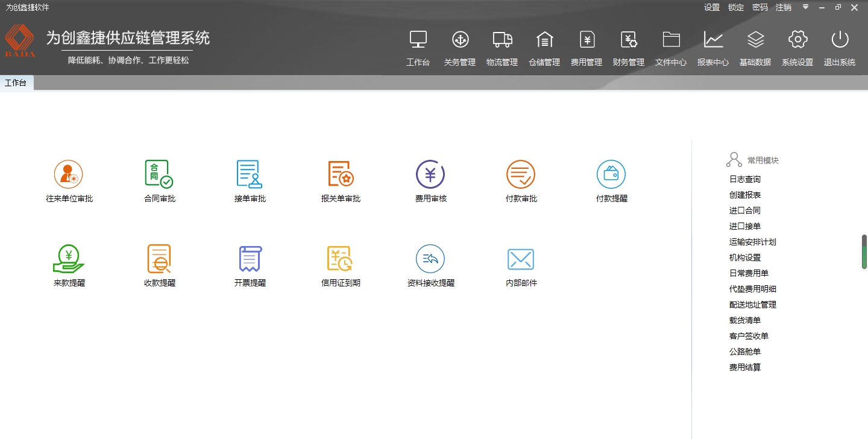Image resolution: width=868 pixels, height=439 pixels.
Task: Click the right-side green scrollbar
Action: point(864,252)
